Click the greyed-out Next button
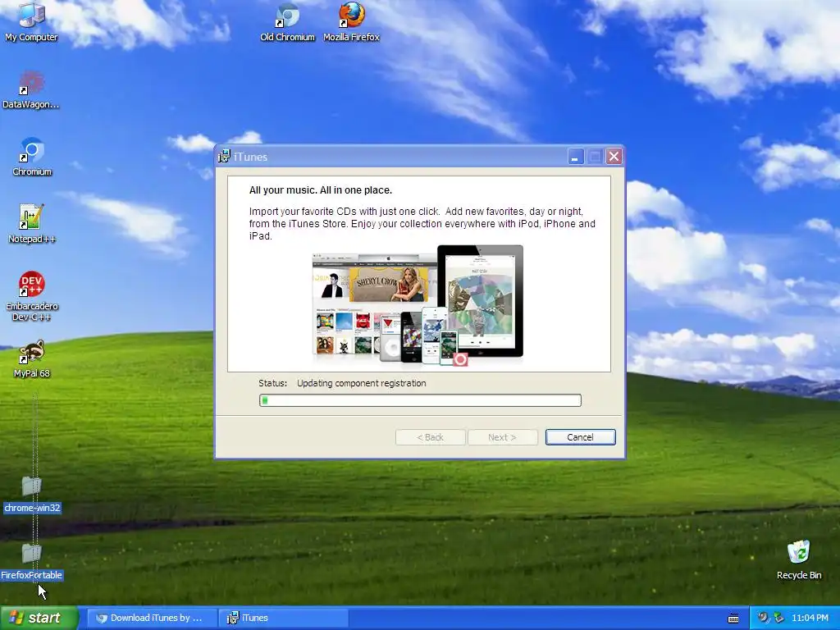The image size is (840, 630). 502,437
